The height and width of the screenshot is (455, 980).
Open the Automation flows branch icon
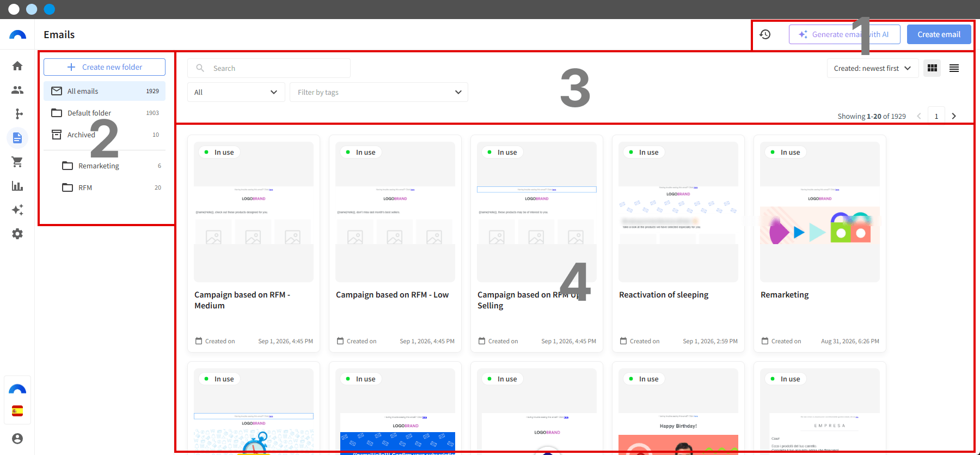pyautogui.click(x=17, y=114)
